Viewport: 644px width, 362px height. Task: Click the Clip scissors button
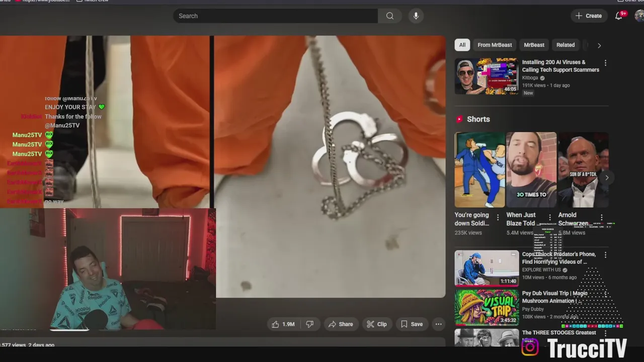(x=377, y=324)
